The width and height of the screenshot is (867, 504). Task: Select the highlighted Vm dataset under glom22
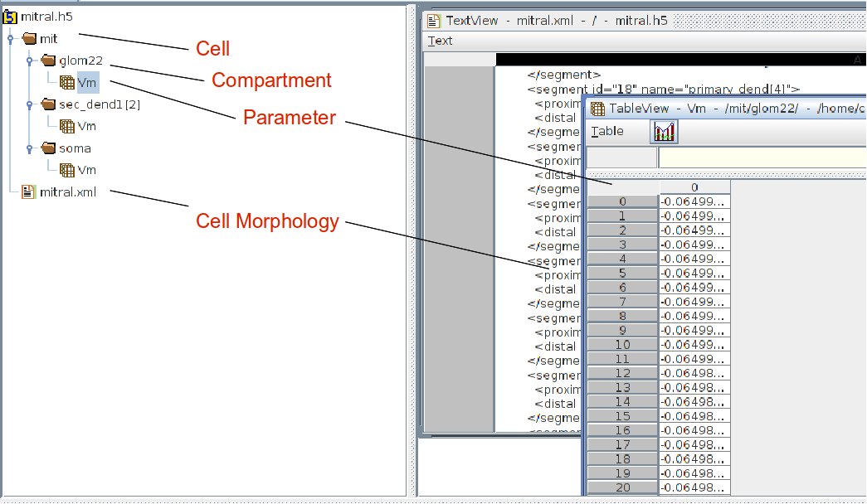point(87,82)
